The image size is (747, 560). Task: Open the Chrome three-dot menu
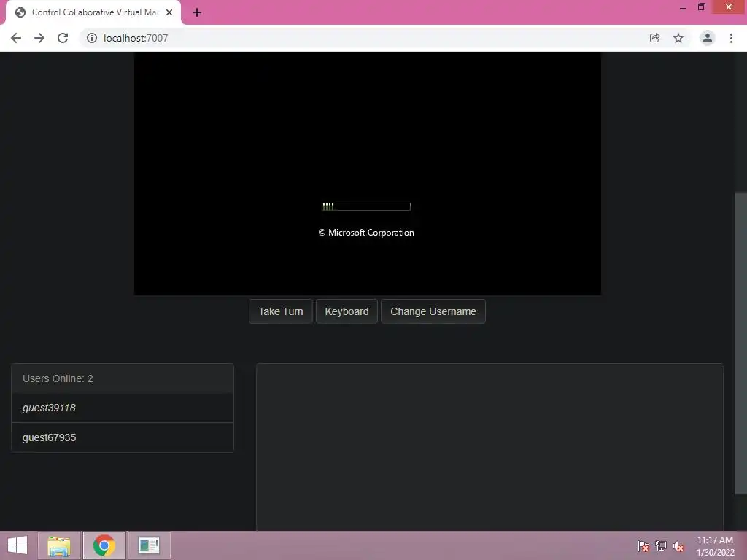point(731,38)
